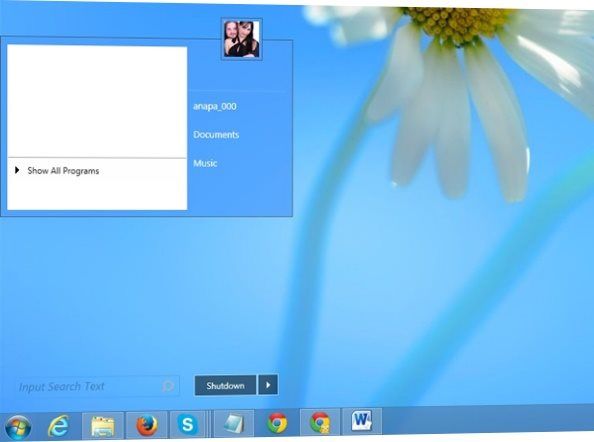Click the user account picture
This screenshot has width=594, height=442.
[x=242, y=39]
